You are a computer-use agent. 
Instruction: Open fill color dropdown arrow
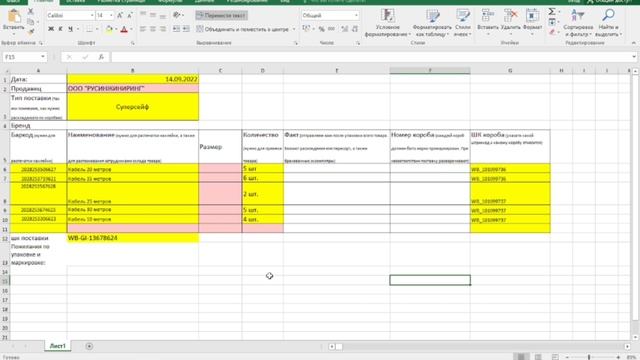point(116,29)
